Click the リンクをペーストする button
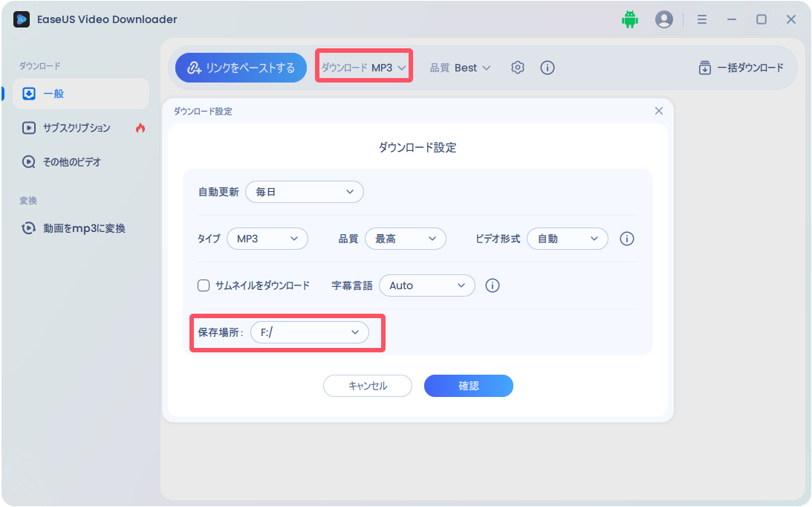812x507 pixels. pyautogui.click(x=241, y=67)
